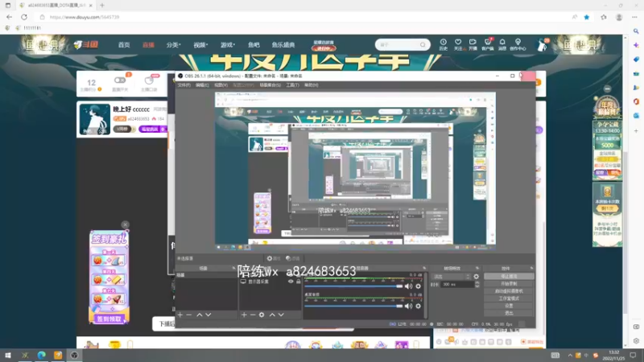Open OBS Studio taskbar icon
This screenshot has height=362, width=644.
(x=74, y=355)
